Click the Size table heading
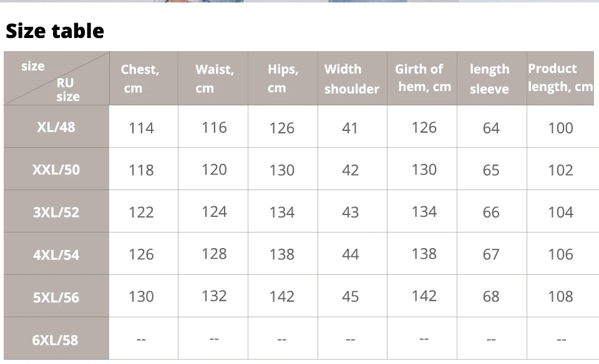This screenshot has width=599, height=364. pyautogui.click(x=55, y=31)
